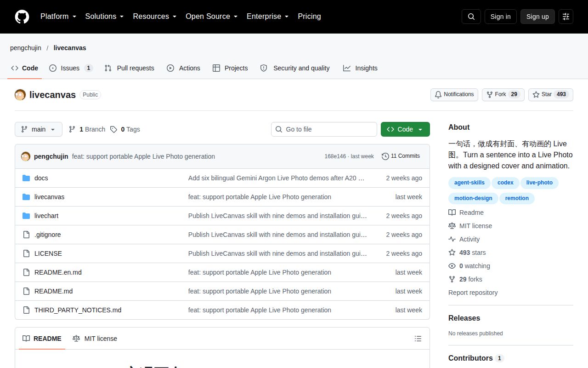Switch to the Issues tab
Screen dimensions: 588x368
(x=71, y=68)
